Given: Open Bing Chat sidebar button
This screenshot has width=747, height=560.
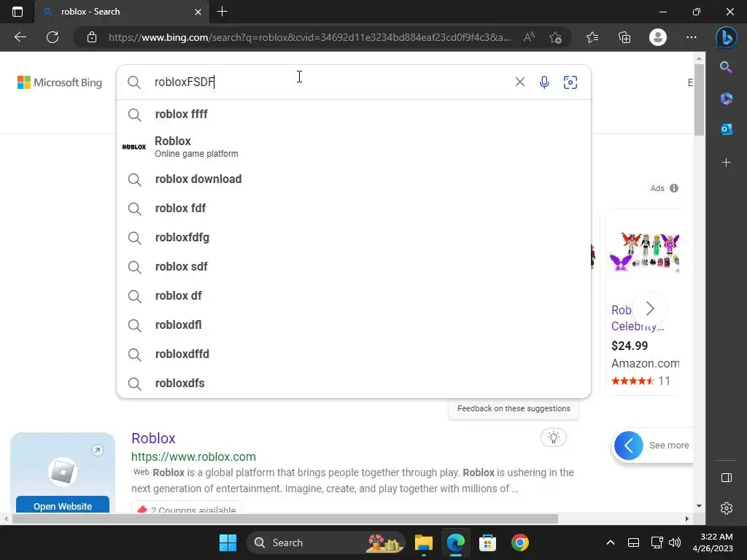Looking at the screenshot, I should tap(726, 37).
